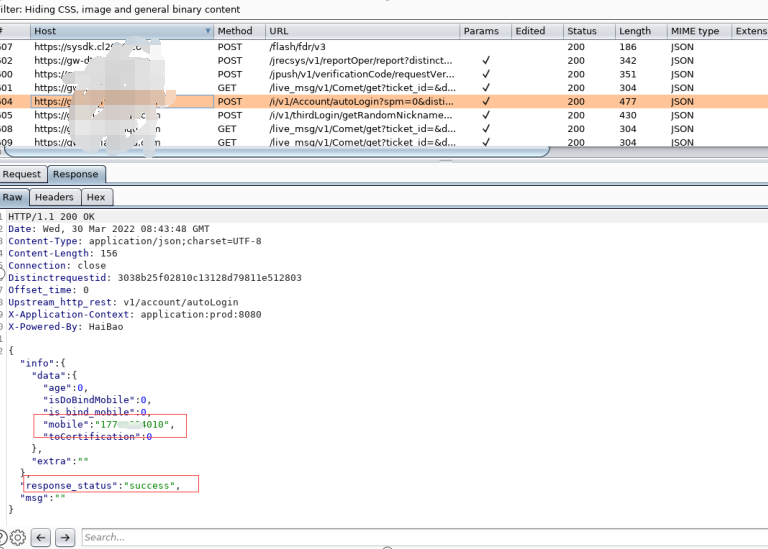The width and height of the screenshot is (768, 549).
Task: Select the Raw view tab
Action: click(13, 197)
